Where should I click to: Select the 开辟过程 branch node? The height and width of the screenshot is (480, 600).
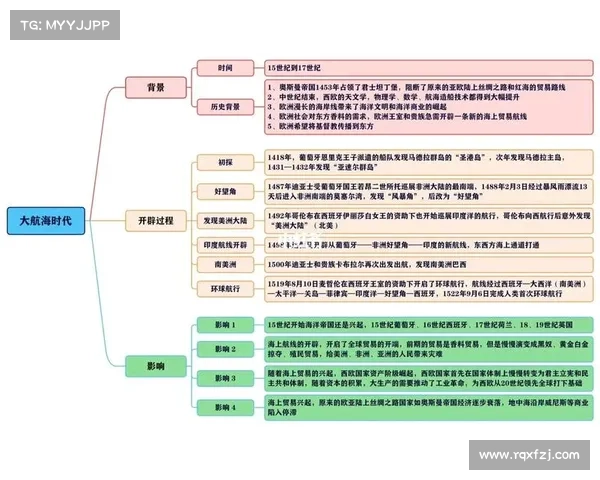click(156, 221)
